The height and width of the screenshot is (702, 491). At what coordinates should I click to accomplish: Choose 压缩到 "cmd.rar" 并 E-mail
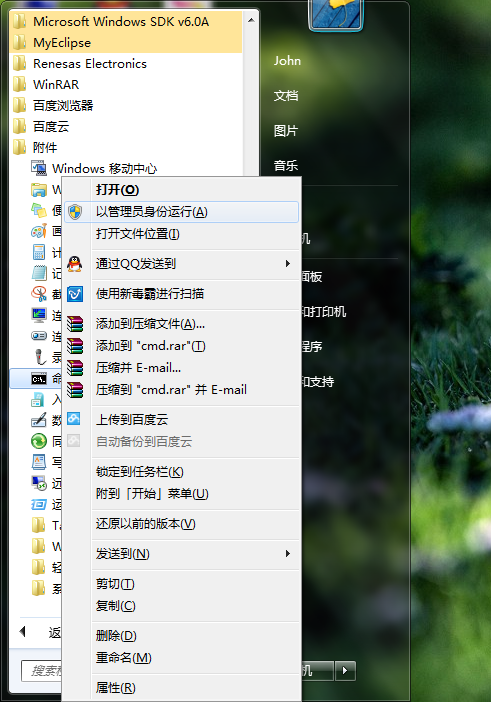[182, 390]
